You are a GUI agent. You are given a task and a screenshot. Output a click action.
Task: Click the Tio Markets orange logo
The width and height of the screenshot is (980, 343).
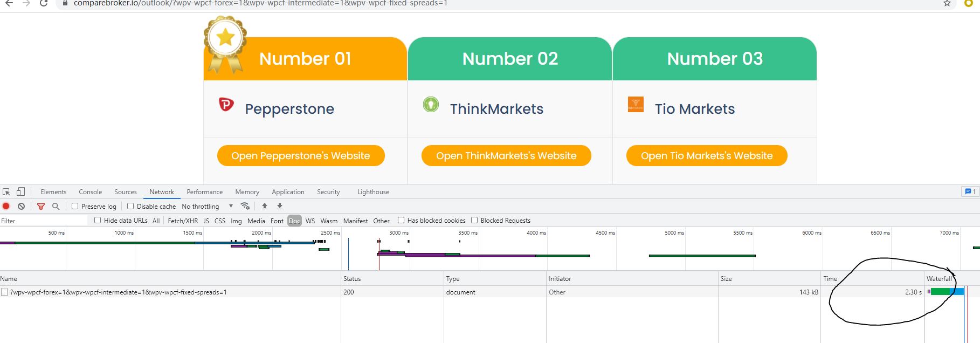click(636, 104)
